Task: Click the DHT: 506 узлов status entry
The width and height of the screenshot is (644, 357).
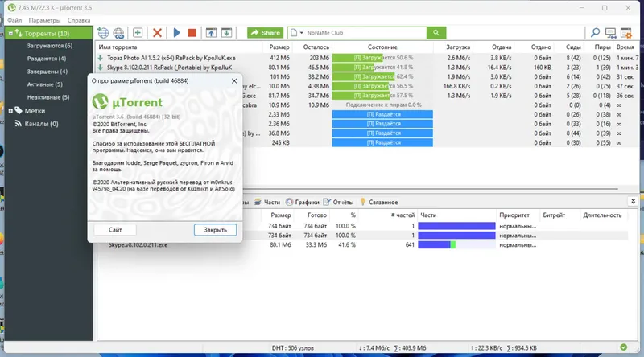Action: pos(292,348)
